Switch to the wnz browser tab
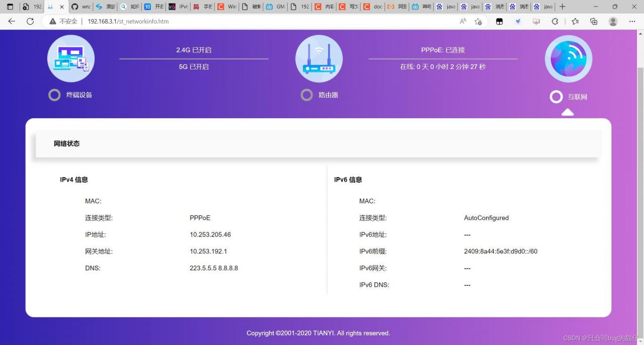 click(79, 7)
